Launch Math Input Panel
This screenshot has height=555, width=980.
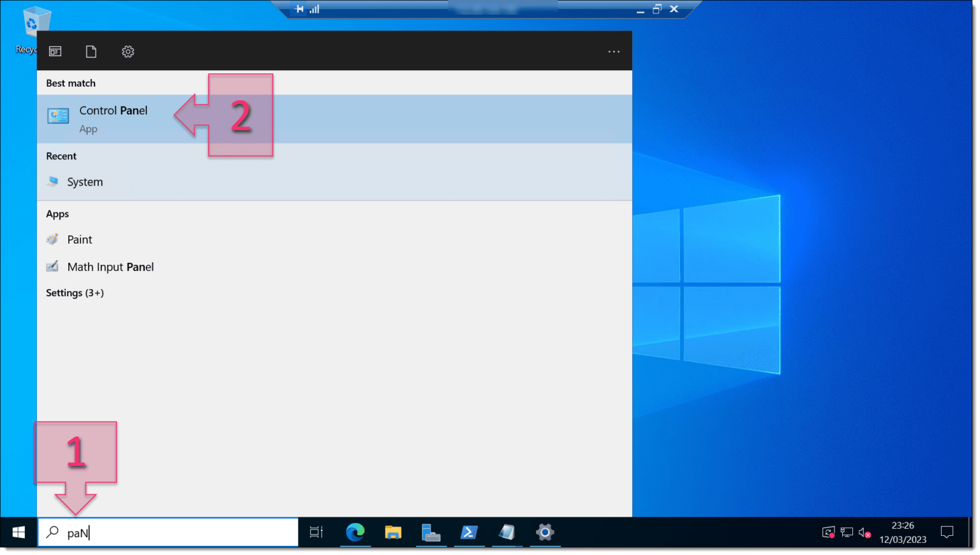coord(110,267)
